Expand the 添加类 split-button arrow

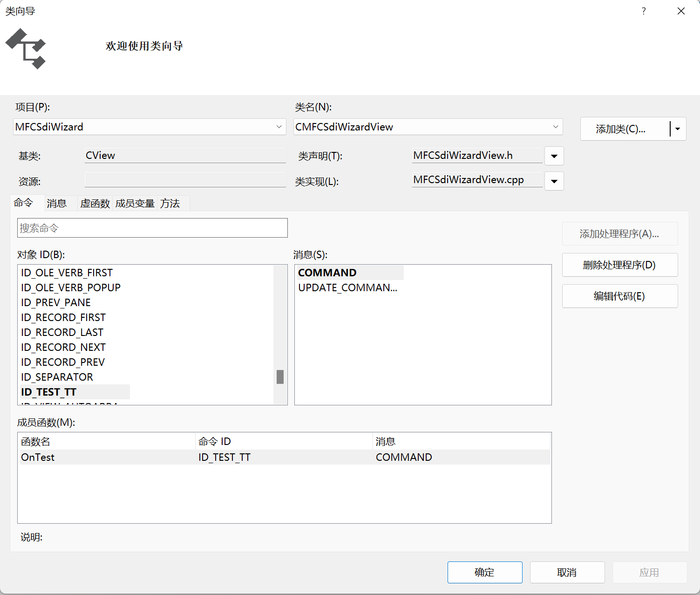tap(678, 129)
